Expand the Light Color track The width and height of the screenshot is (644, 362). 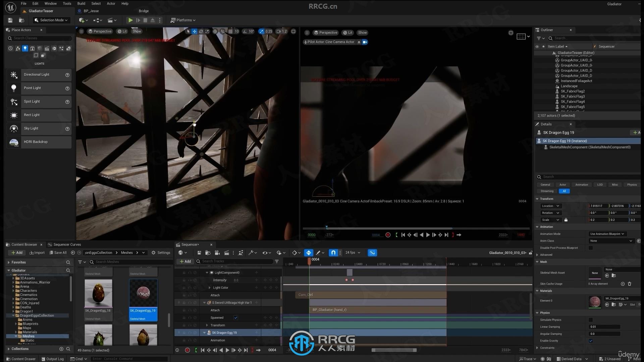tap(210, 288)
